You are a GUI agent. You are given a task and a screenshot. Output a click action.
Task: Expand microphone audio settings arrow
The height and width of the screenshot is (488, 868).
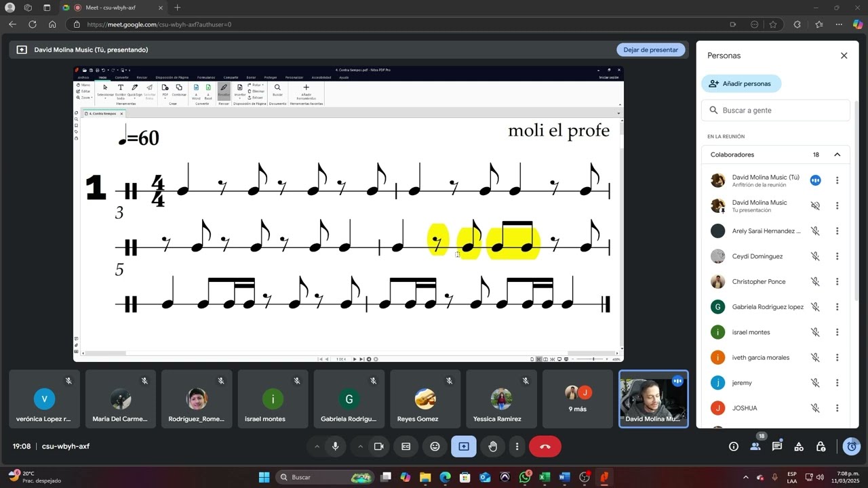pyautogui.click(x=317, y=447)
